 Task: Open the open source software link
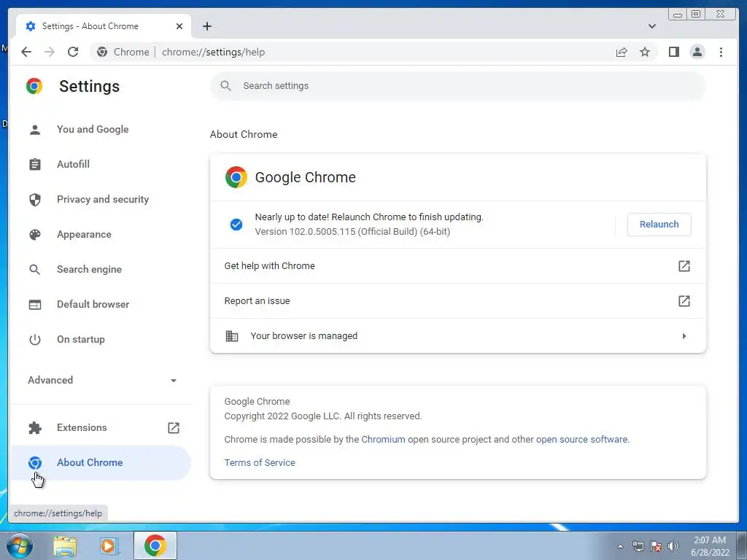581,439
